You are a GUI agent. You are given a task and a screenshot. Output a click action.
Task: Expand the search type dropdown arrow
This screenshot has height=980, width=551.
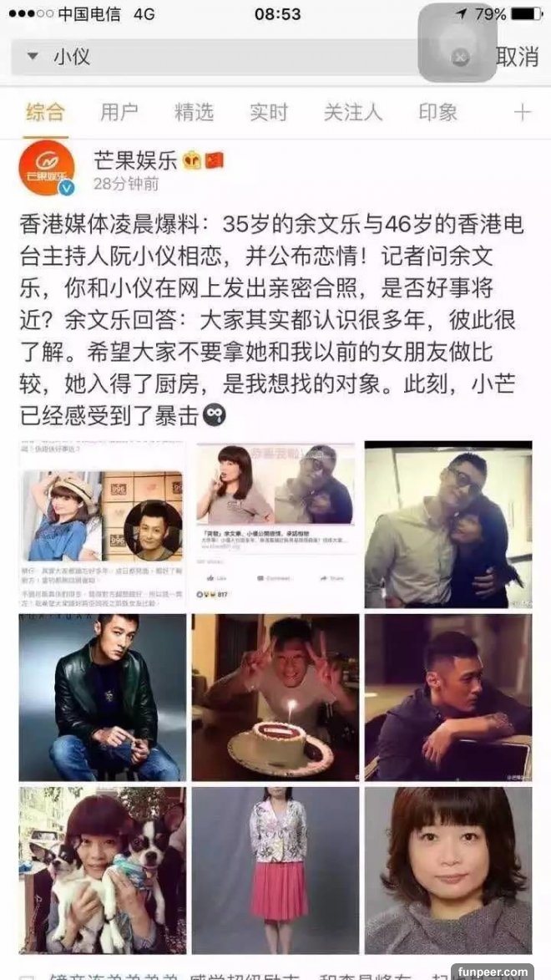click(x=33, y=57)
